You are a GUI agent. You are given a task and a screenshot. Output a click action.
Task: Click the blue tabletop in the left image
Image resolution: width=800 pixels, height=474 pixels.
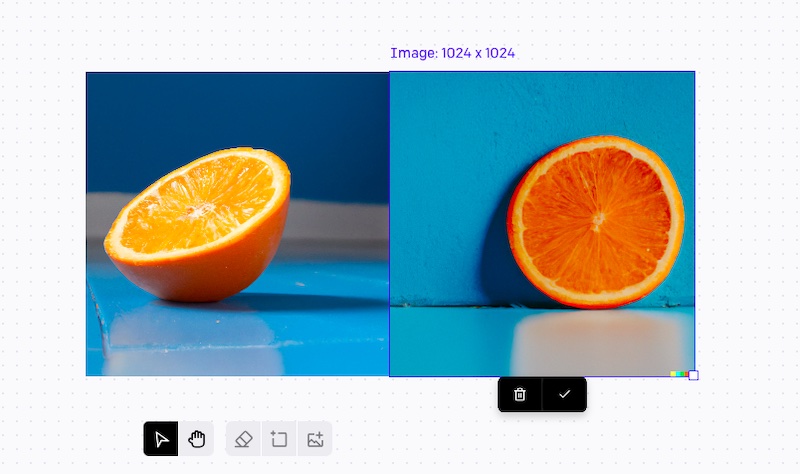[x=200, y=340]
